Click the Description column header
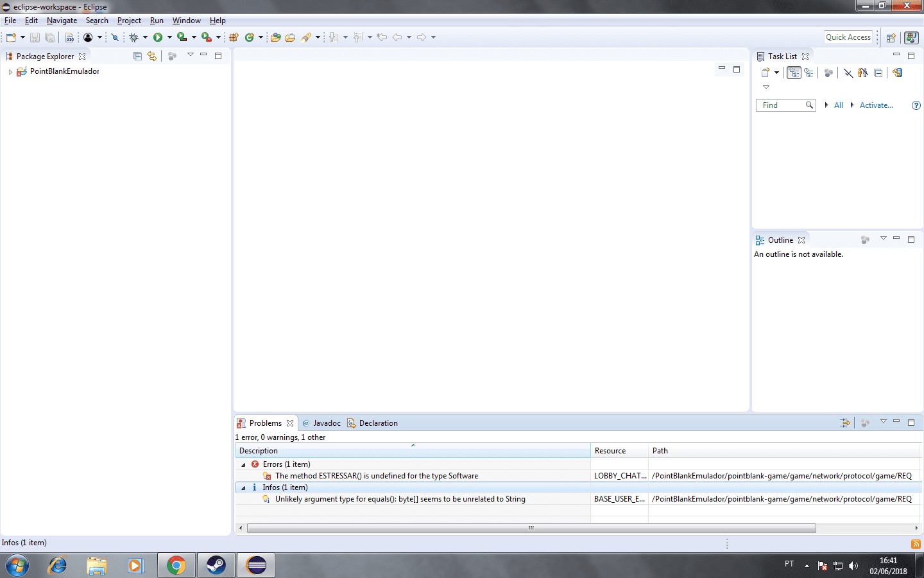Image resolution: width=924 pixels, height=578 pixels. [413, 451]
